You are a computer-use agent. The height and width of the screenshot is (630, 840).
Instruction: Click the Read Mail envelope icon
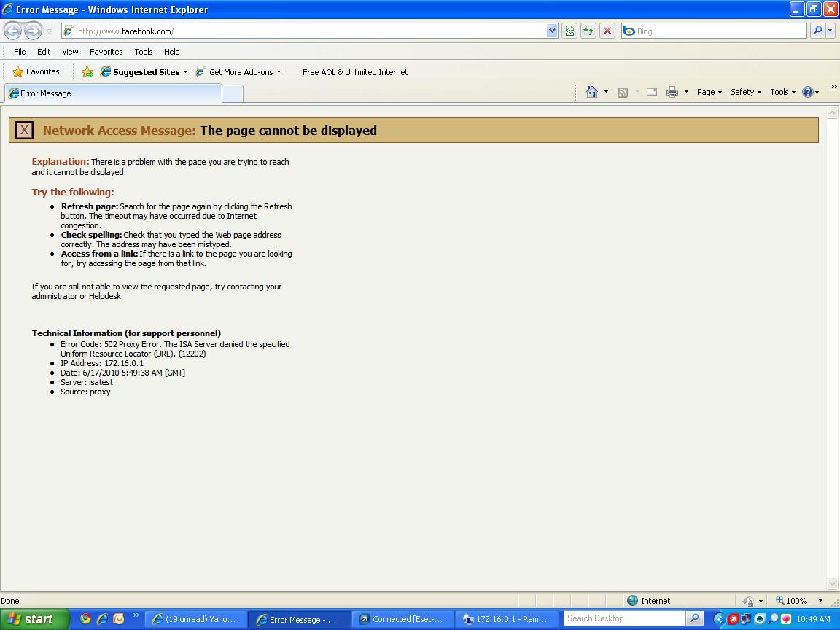(x=652, y=92)
